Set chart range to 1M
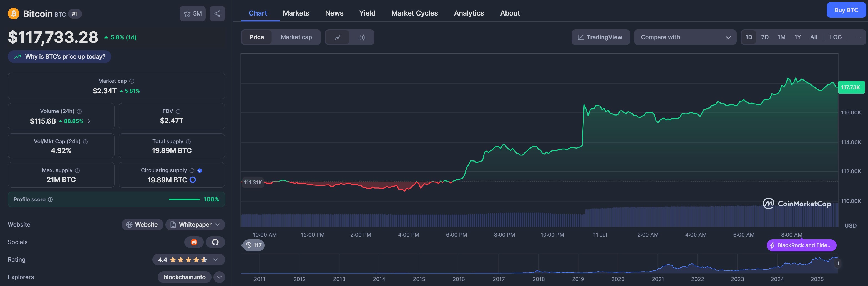The image size is (868, 286). point(781,37)
